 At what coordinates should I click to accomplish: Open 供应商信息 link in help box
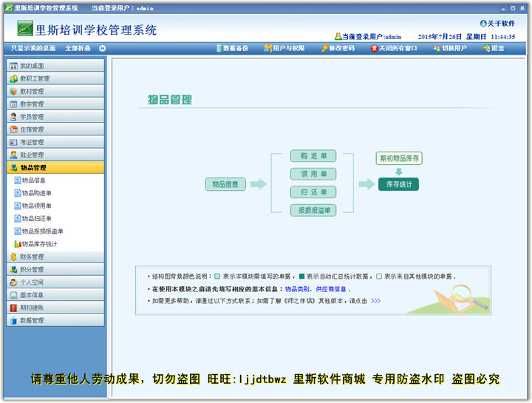[331, 289]
